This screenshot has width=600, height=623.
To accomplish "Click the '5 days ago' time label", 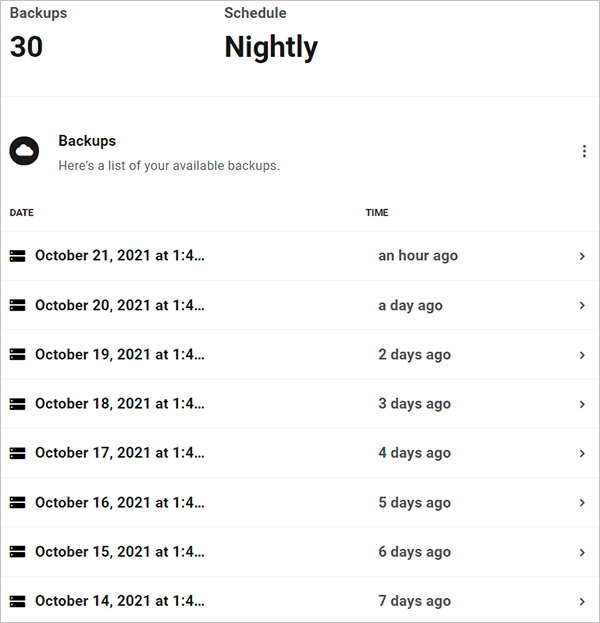I will (414, 503).
